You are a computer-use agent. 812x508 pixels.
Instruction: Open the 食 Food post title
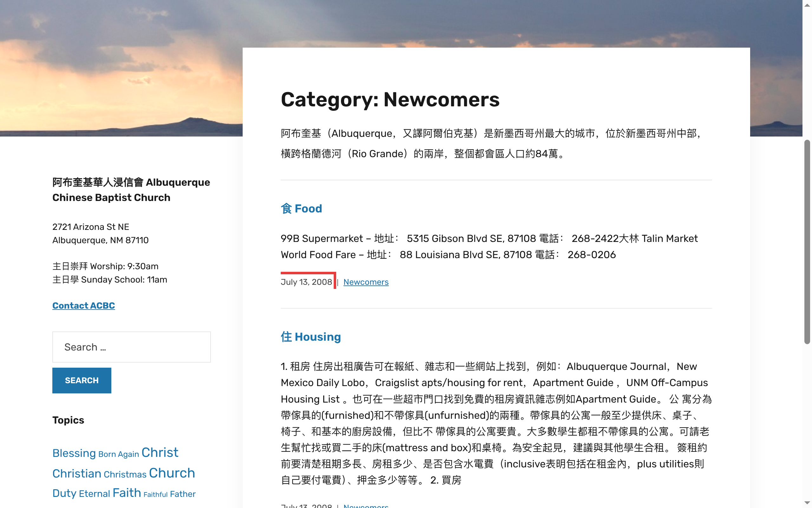pyautogui.click(x=301, y=209)
